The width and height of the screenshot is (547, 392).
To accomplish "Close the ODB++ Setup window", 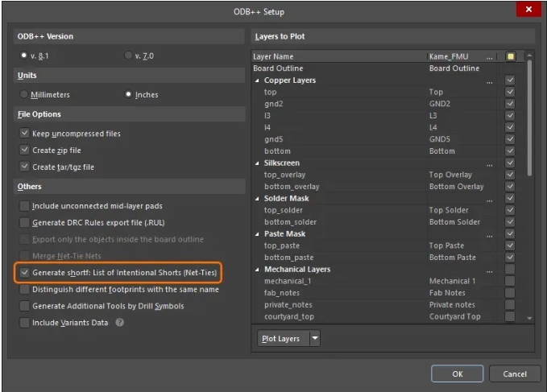I will click(528, 9).
